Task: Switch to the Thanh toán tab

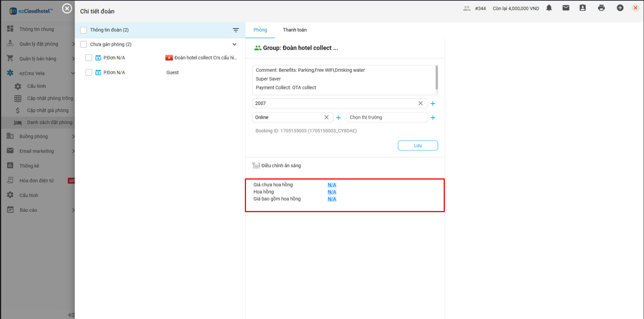Action: click(x=295, y=30)
